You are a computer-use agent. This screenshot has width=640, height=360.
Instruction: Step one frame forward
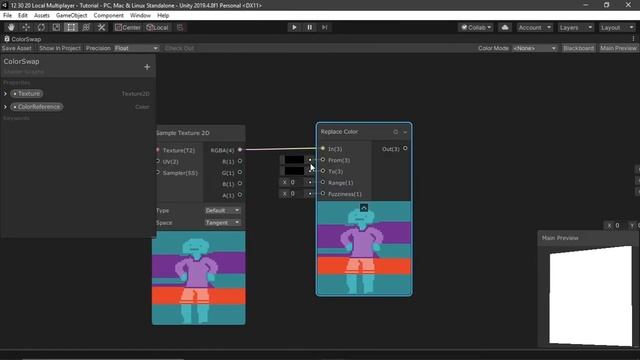[x=324, y=27]
